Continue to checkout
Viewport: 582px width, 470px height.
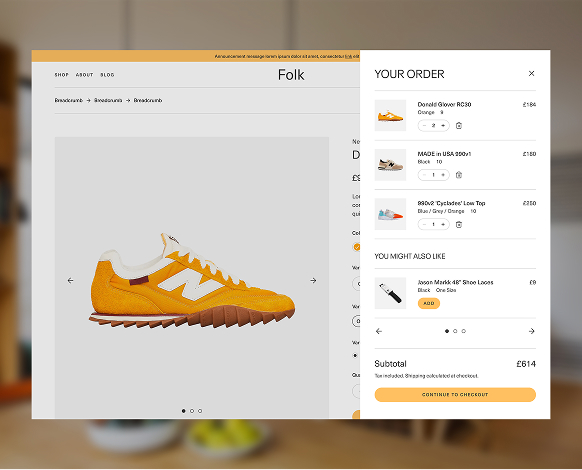pyautogui.click(x=455, y=395)
